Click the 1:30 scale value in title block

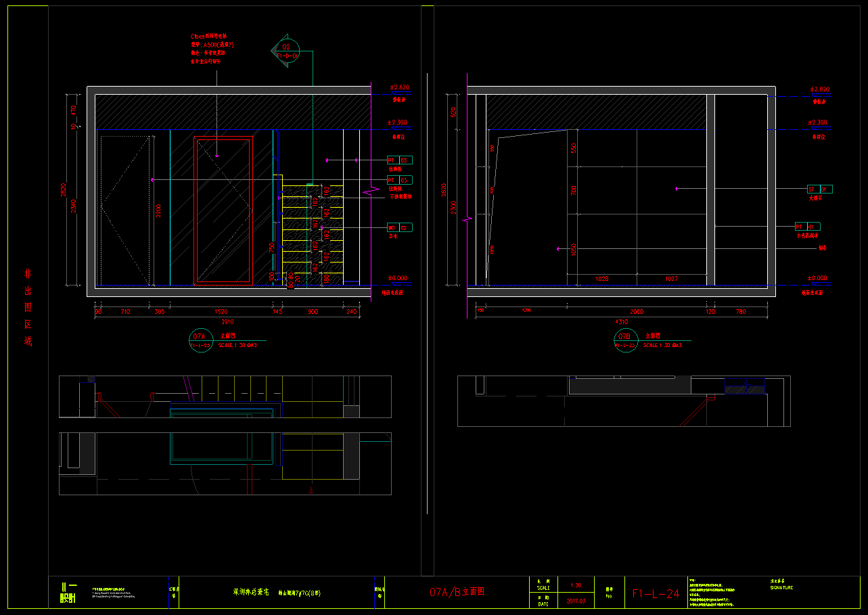click(576, 585)
